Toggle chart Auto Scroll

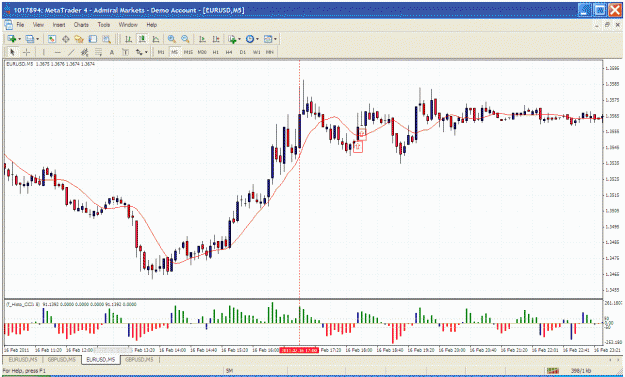coord(202,39)
